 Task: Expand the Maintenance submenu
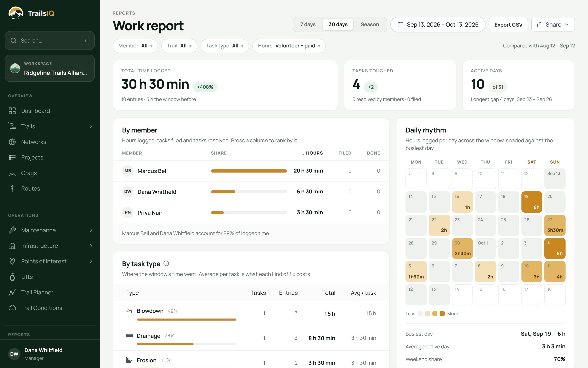[91, 230]
